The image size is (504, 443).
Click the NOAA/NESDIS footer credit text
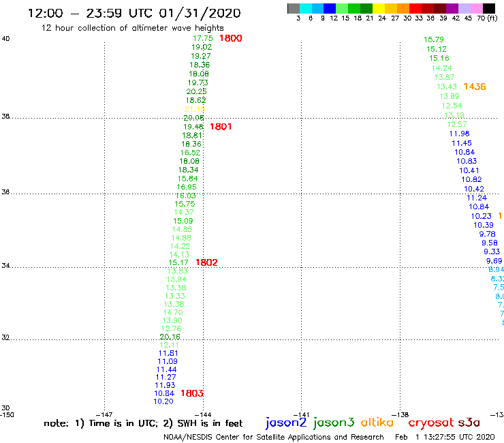pos(274,437)
